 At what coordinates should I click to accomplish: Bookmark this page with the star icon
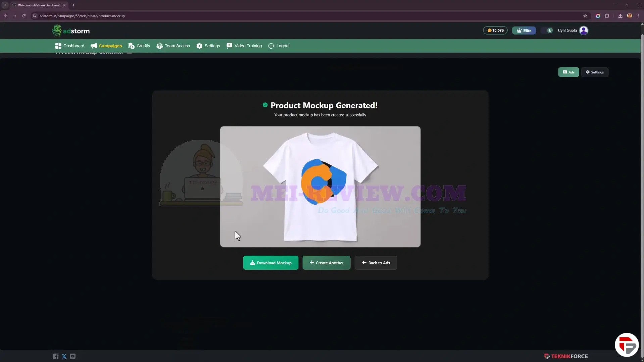[585, 16]
